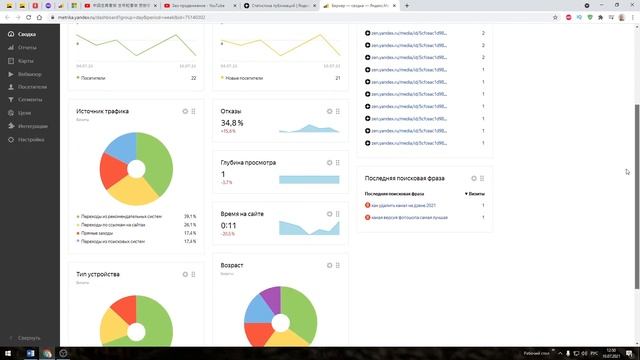The height and width of the screenshot is (360, 640).
Task: Go back in browser history
Action: click(x=7, y=18)
